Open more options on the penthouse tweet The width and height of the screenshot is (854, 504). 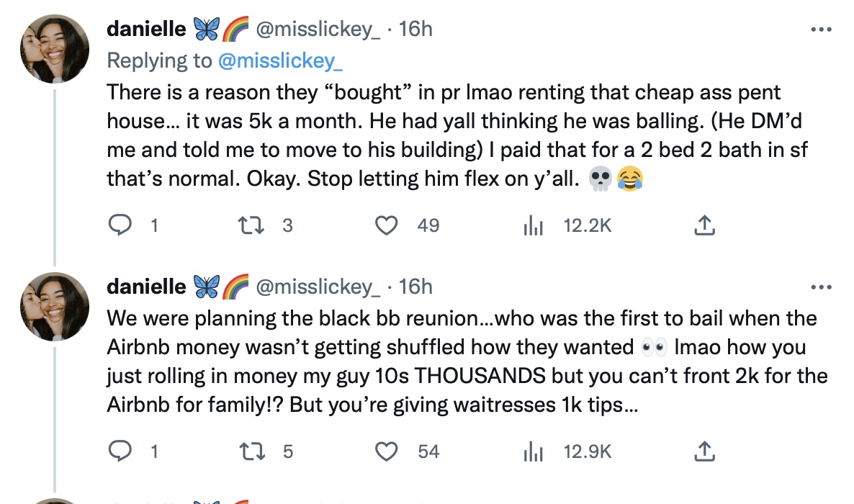coord(821,30)
